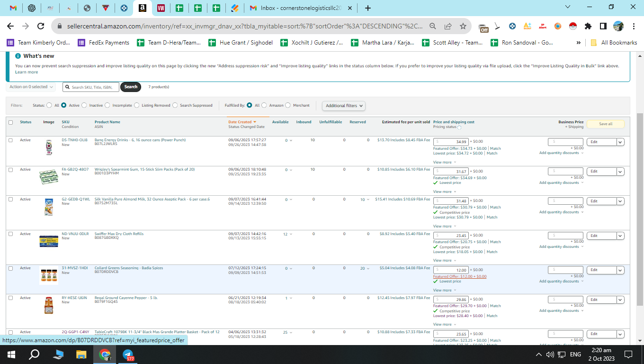Viewport: 644px width, 364px height.
Task: Open a new browser tab
Action: [x=368, y=8]
